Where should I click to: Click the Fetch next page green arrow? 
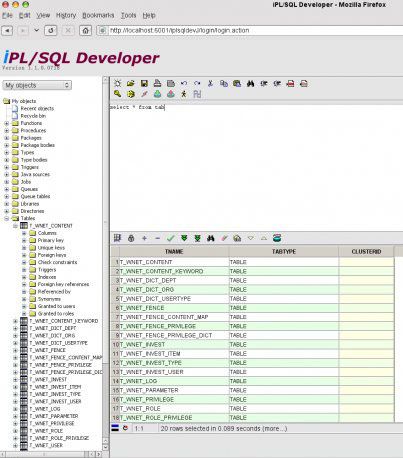(x=184, y=238)
